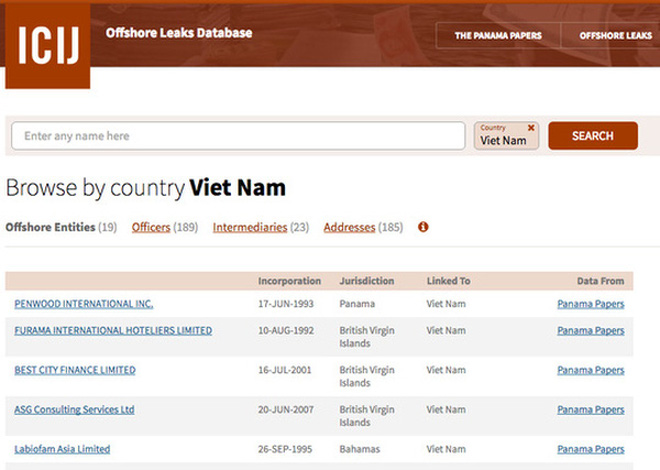Open FURAMA INTERNATIONAL HOTELIERS LIMITED entity
Viewport: 660px width, 470px height.
(x=113, y=330)
